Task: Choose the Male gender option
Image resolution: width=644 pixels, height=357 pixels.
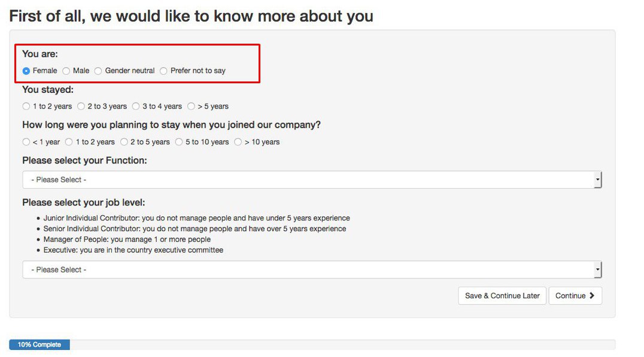Action: tap(66, 71)
